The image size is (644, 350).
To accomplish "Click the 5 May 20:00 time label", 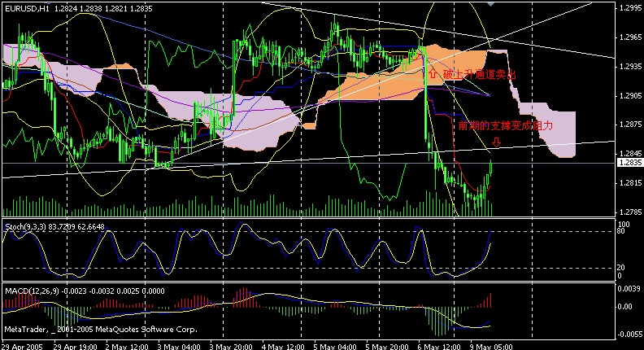I will point(388,346).
